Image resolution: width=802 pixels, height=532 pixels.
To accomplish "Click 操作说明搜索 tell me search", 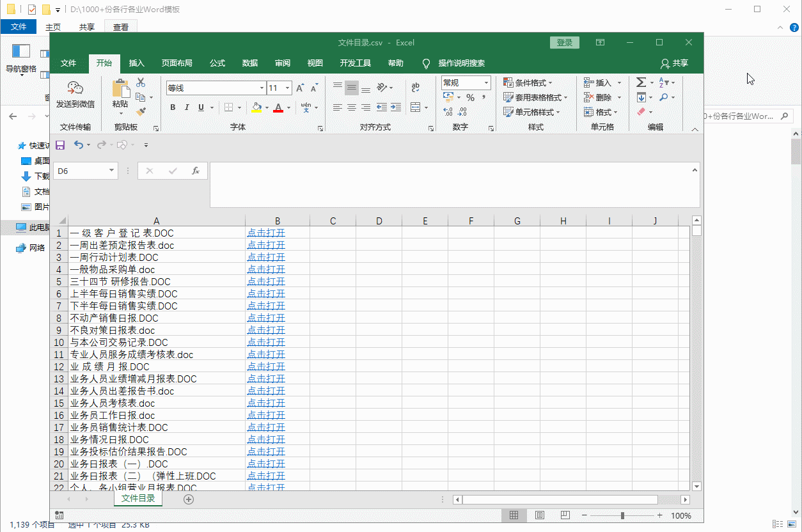I will point(453,63).
